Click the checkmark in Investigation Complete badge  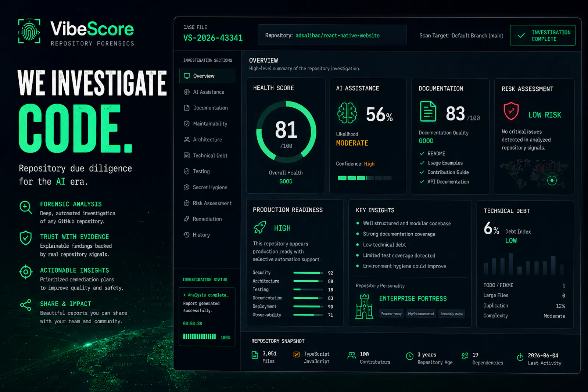coord(521,35)
